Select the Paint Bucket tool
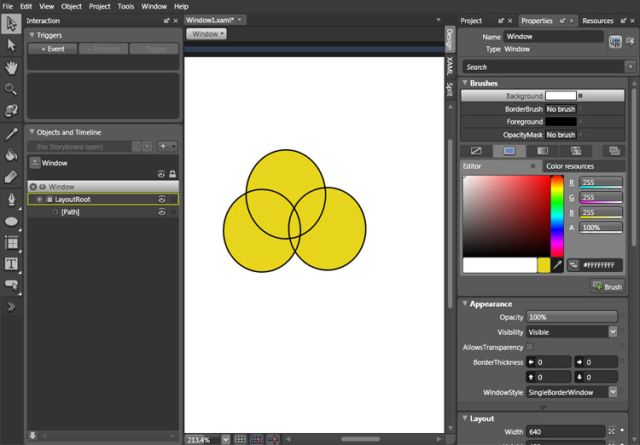The height and width of the screenshot is (445, 640). (x=11, y=155)
